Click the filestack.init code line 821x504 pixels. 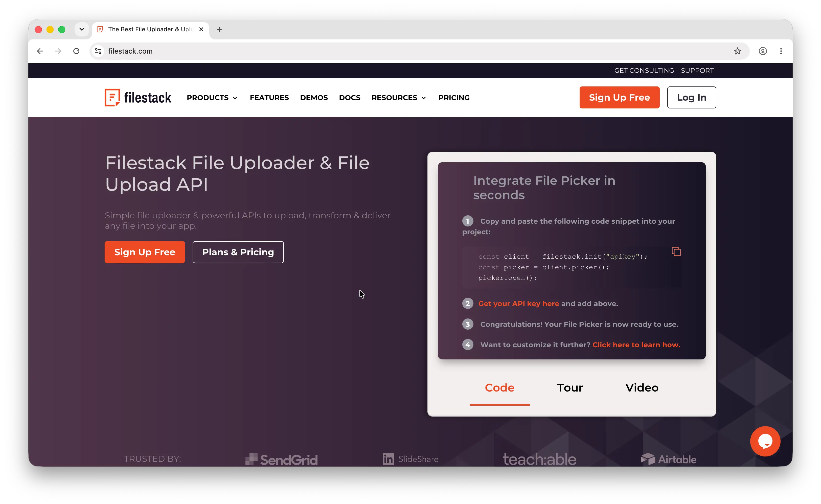point(563,257)
